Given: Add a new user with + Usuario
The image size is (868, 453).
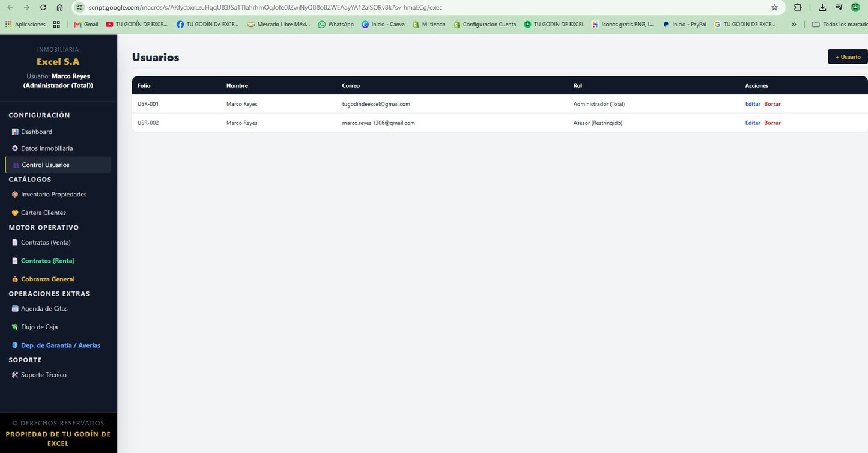Looking at the screenshot, I should (x=848, y=56).
